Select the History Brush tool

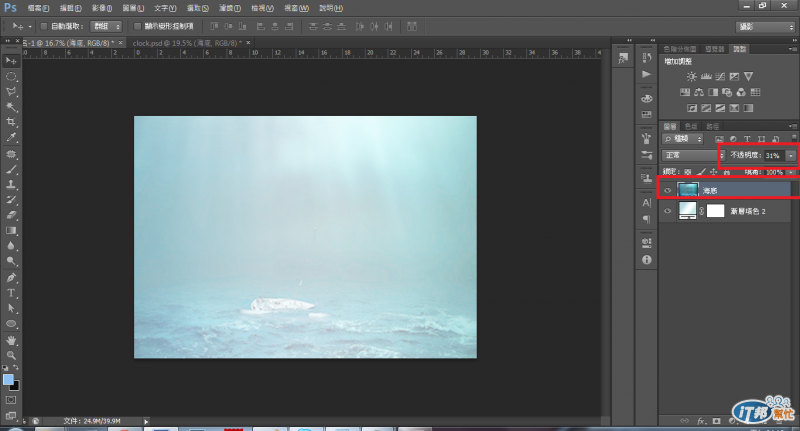[11, 200]
